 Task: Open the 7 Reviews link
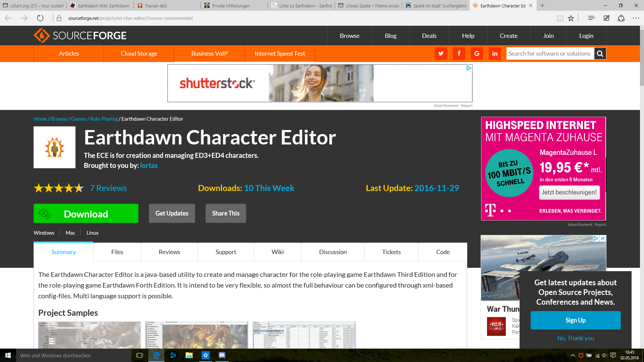pos(108,188)
